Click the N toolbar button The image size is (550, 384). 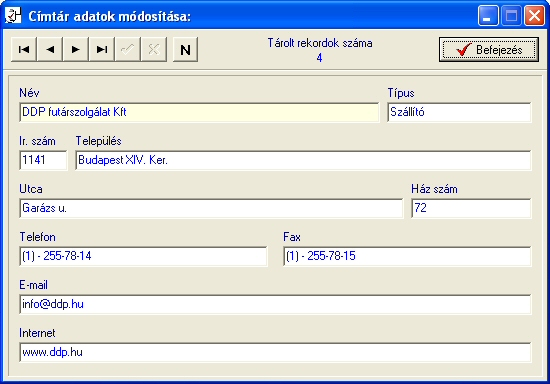(x=186, y=49)
